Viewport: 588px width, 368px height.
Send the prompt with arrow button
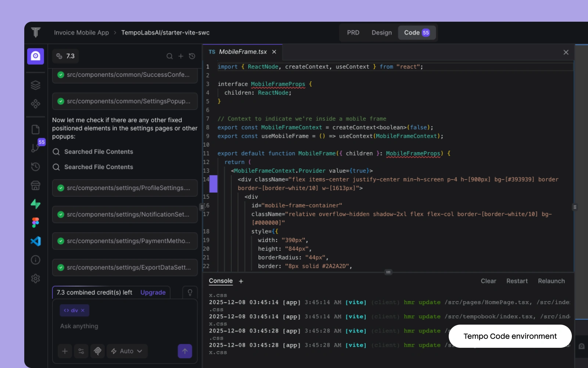[185, 351]
